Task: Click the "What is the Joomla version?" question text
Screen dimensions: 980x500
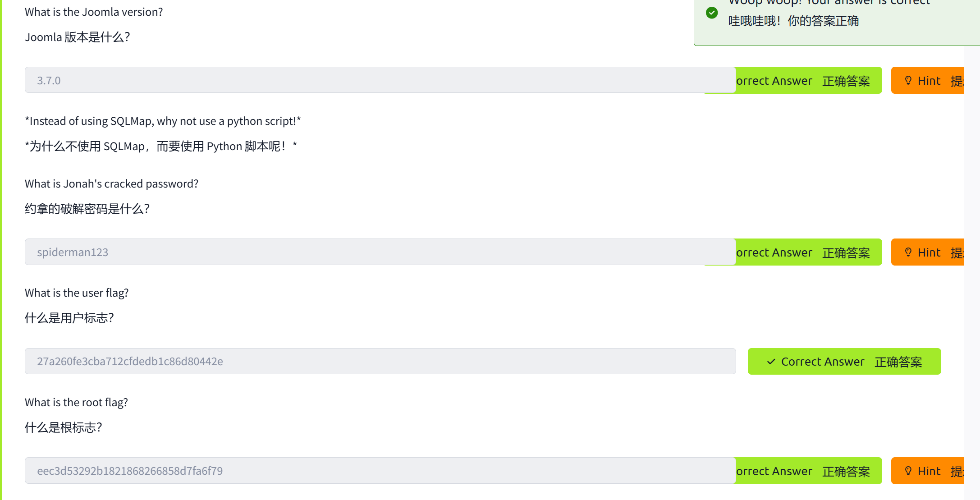Action: (94, 12)
